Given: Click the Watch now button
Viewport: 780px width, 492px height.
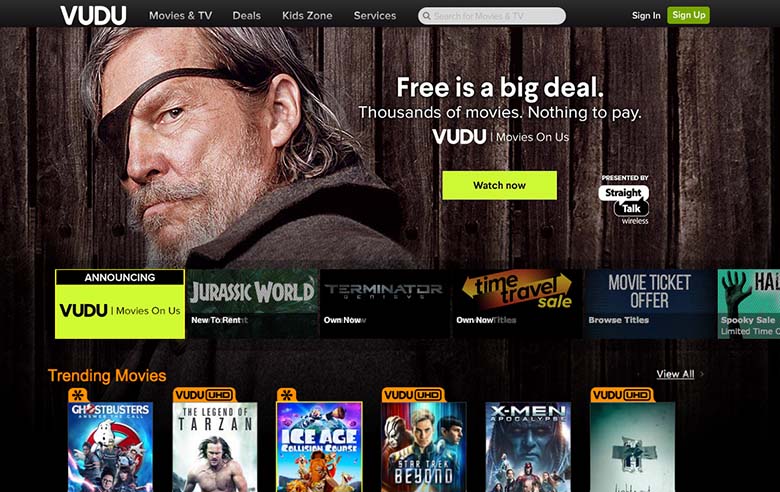Looking at the screenshot, I should [x=499, y=186].
